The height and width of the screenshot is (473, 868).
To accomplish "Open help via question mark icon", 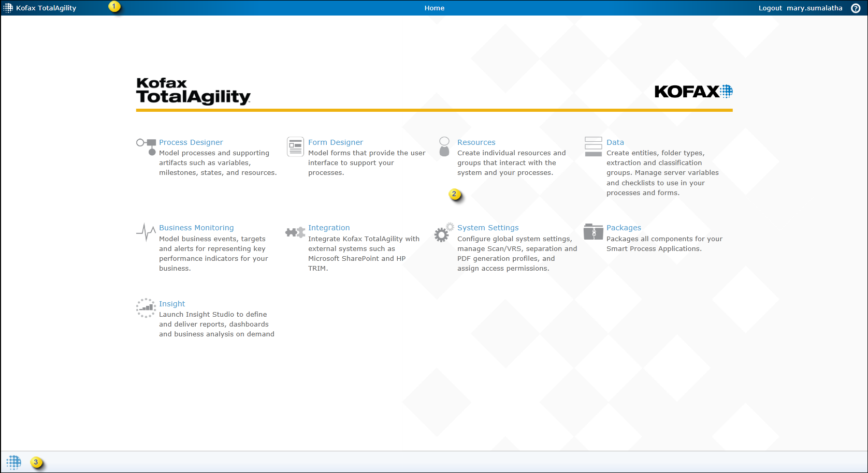I will coord(856,8).
